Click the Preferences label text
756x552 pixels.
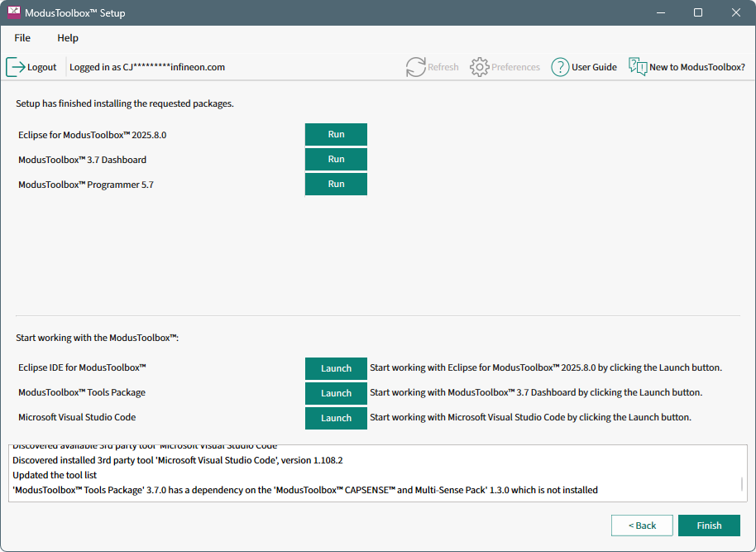tap(515, 67)
